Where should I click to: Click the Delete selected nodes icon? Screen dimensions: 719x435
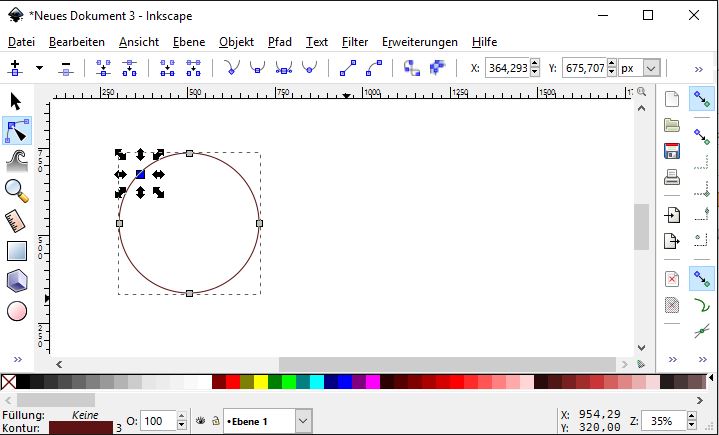(66, 68)
